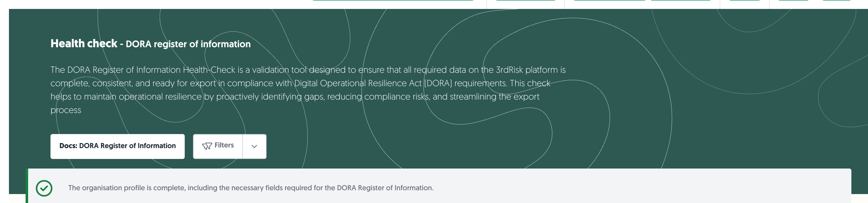Open Docs: DORA Register of Information
This screenshot has height=203, width=868.
pyautogui.click(x=118, y=147)
